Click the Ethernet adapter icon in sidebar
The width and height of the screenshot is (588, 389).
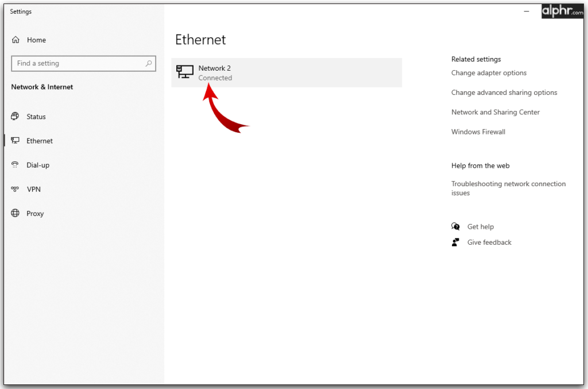click(16, 141)
